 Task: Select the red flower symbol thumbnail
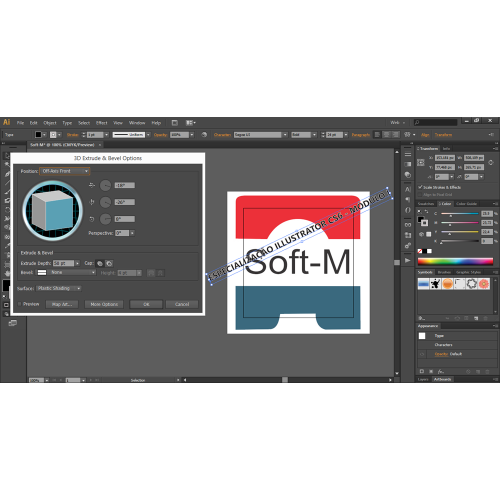pyautogui.click(x=484, y=284)
